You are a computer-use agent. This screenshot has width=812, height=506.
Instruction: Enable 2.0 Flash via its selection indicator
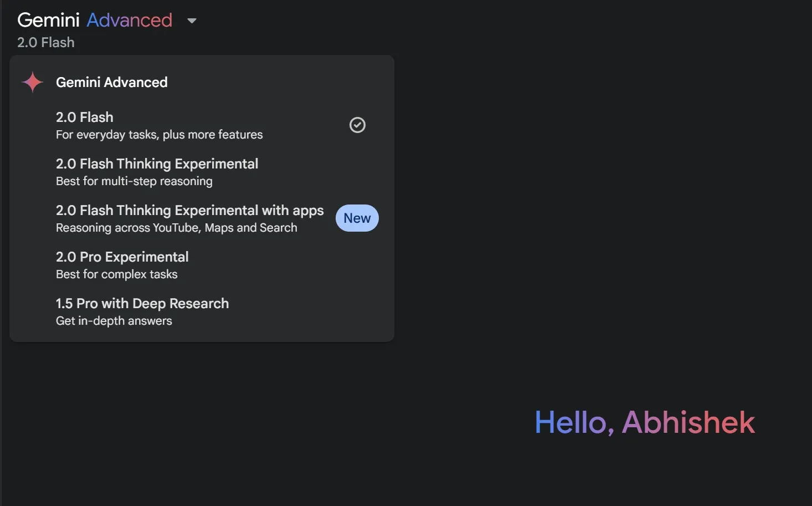tap(357, 125)
